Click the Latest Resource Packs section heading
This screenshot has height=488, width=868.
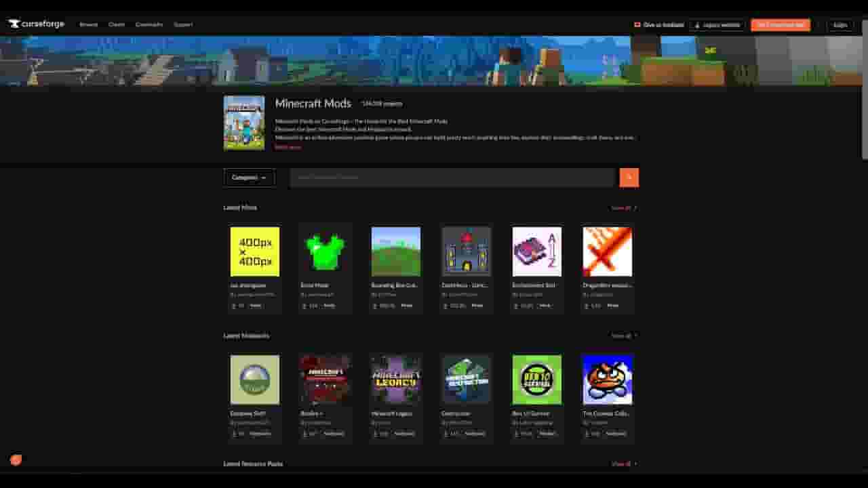[253, 464]
